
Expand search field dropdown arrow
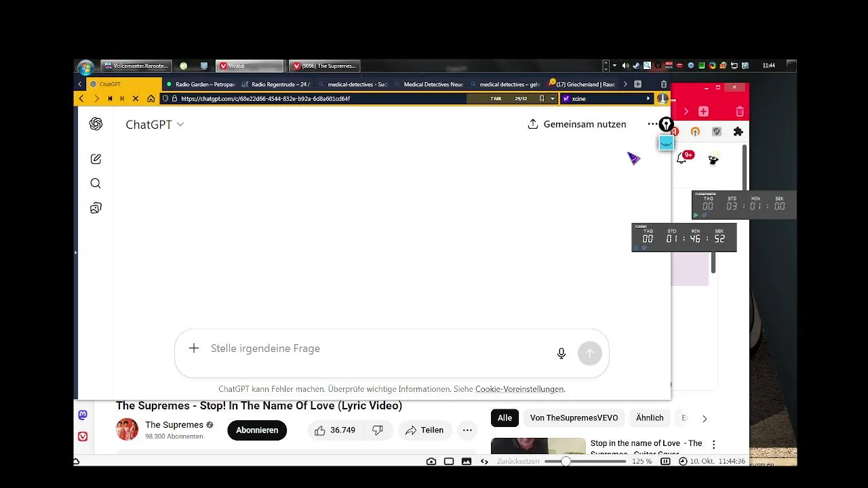tap(648, 98)
